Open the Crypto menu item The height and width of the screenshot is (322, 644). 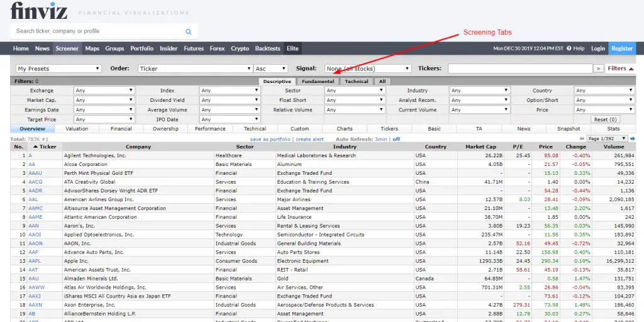(240, 48)
